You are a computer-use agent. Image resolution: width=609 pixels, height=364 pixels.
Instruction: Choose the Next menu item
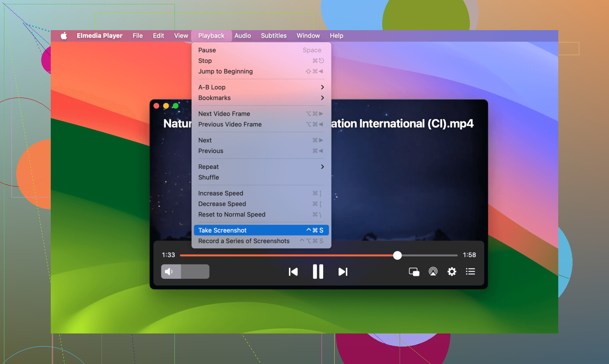[x=261, y=140]
